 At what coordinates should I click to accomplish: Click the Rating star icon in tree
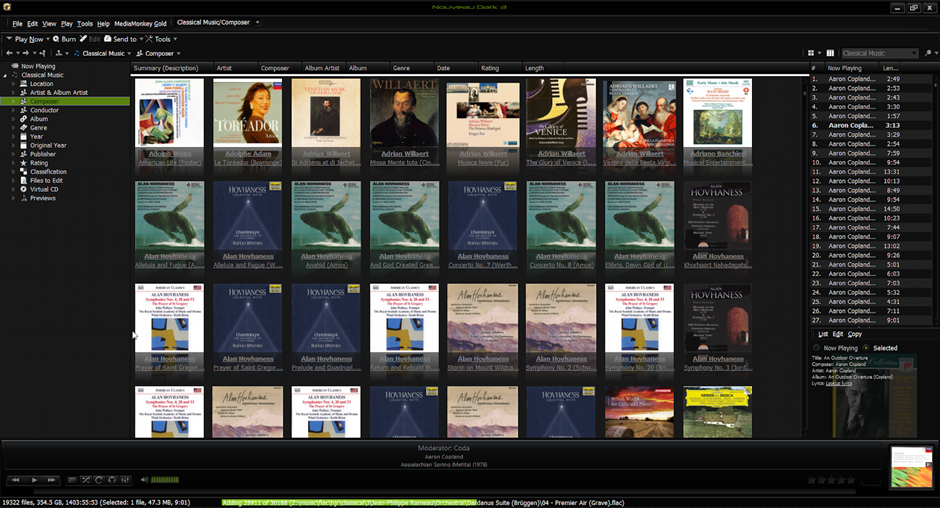[x=24, y=163]
